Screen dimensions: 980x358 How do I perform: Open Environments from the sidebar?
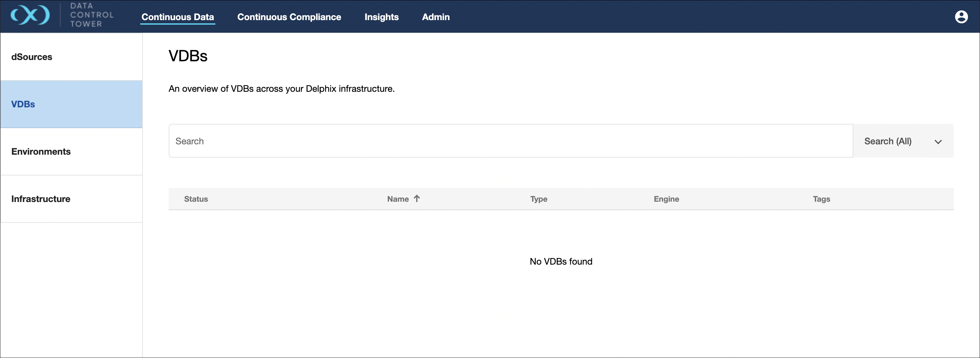click(x=41, y=151)
